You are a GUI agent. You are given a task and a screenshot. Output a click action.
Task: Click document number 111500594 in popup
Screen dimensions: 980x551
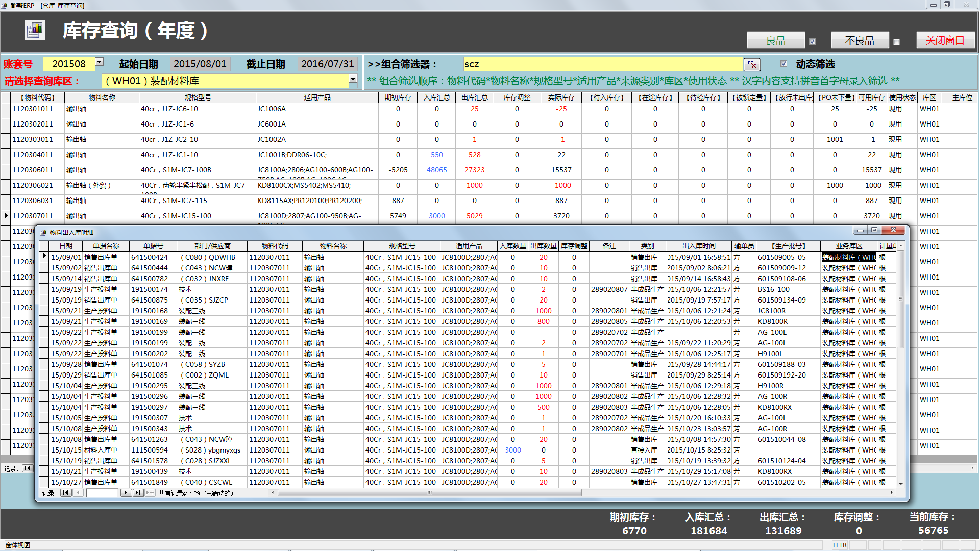coord(150,450)
